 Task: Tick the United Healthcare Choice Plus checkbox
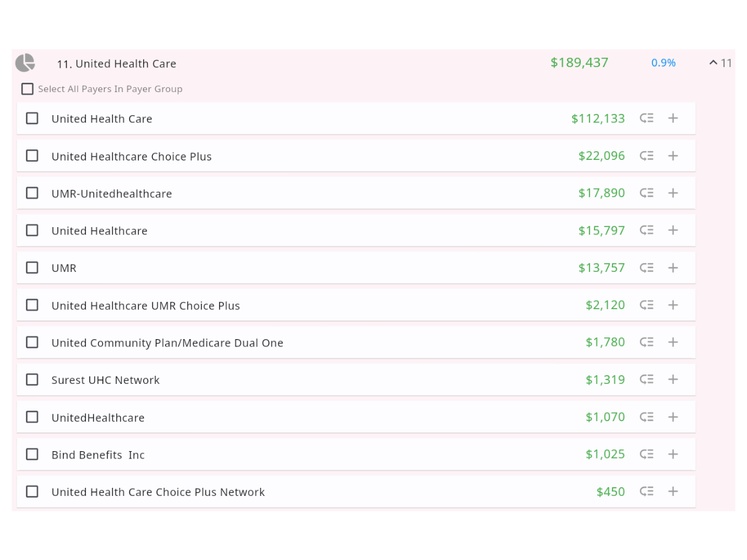32,156
